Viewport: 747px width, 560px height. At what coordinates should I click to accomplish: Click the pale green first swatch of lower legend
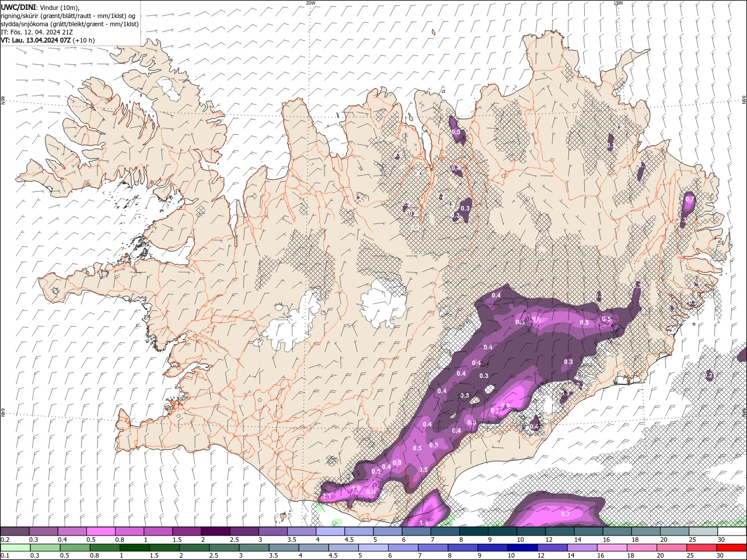click(x=15, y=548)
